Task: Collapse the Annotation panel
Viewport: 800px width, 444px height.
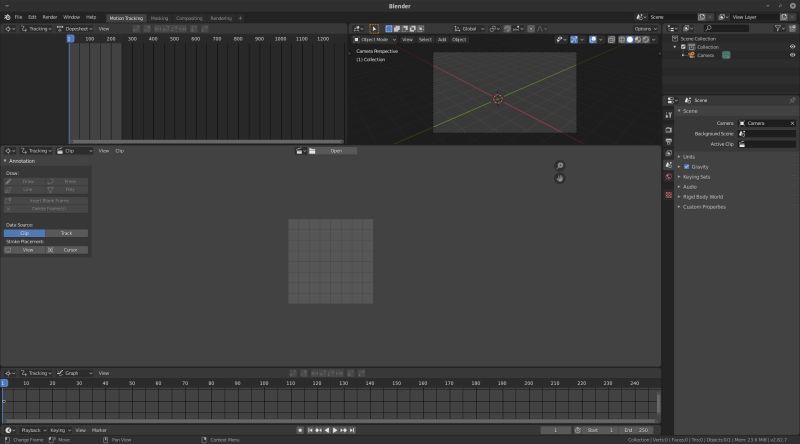Action: tap(19, 161)
